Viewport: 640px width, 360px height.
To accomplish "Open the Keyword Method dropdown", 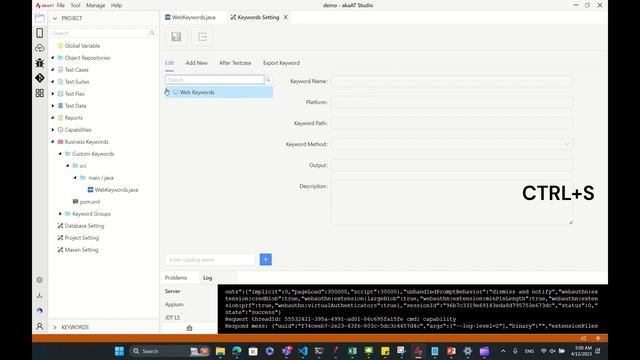I will pos(452,144).
